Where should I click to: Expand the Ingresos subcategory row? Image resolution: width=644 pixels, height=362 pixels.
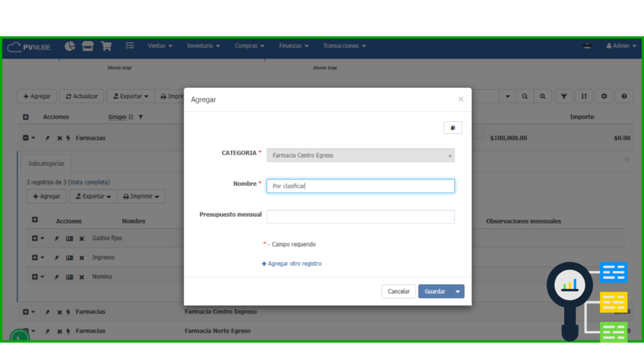pyautogui.click(x=35, y=258)
